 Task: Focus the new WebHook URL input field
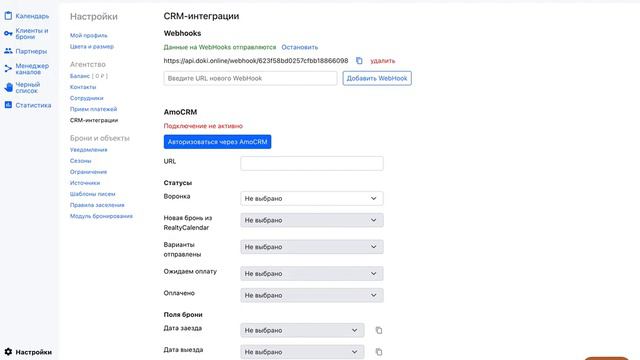(251, 78)
